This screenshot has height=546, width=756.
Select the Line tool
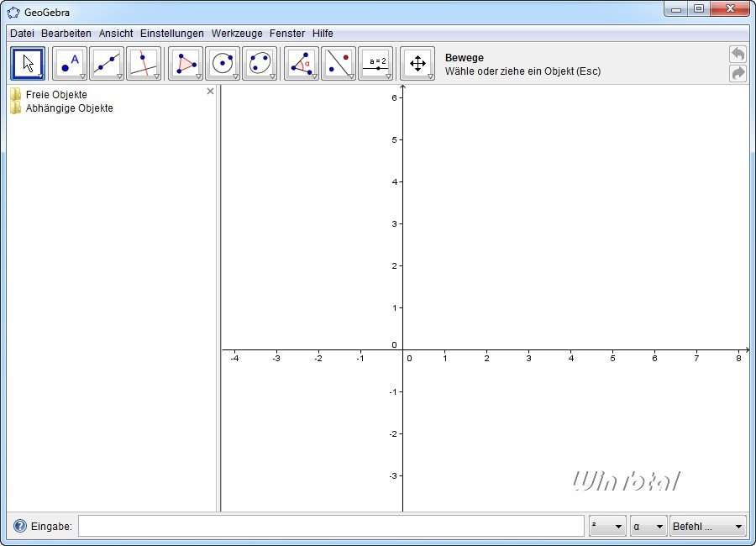click(105, 63)
